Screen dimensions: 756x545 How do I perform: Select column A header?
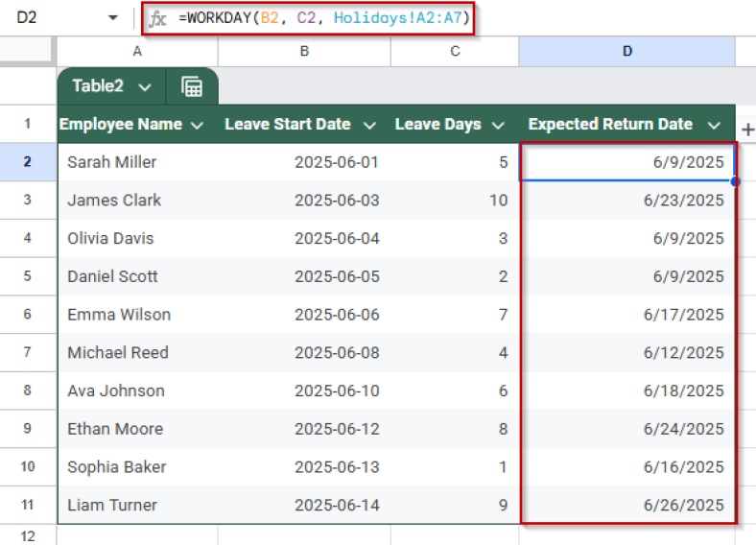click(x=137, y=52)
